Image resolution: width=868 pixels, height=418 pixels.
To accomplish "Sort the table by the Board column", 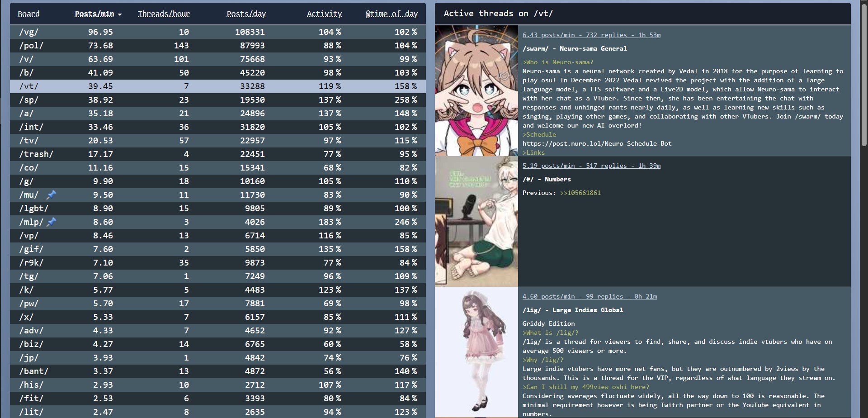I will [28, 14].
